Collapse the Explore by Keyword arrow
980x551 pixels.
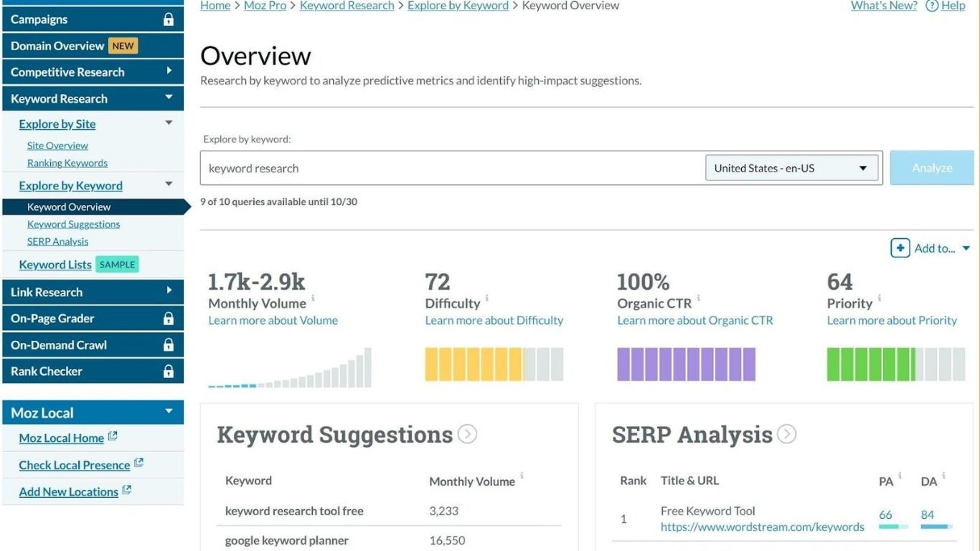click(169, 184)
